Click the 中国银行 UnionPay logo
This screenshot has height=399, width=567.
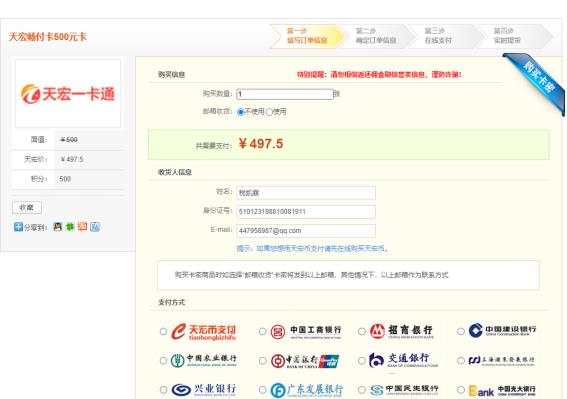tap(305, 361)
